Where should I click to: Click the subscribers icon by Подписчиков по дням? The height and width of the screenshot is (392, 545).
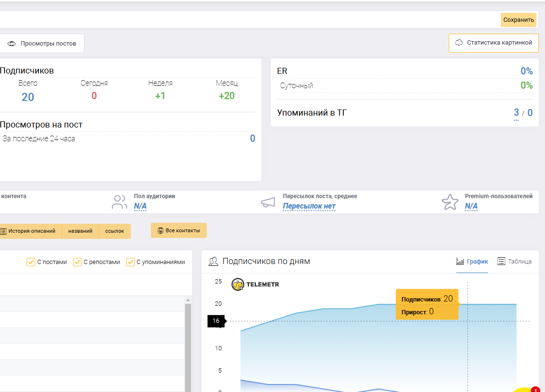(x=213, y=262)
